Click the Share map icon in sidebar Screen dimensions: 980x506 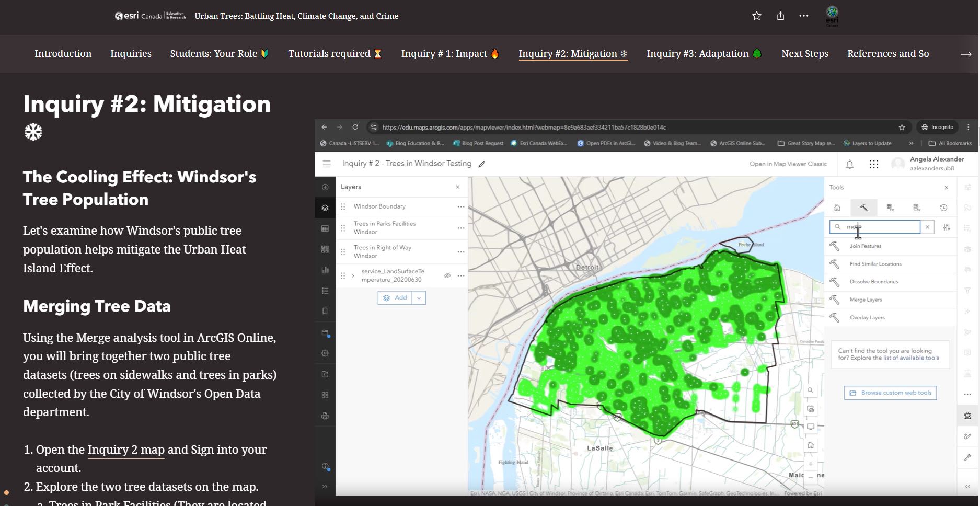coord(325,374)
